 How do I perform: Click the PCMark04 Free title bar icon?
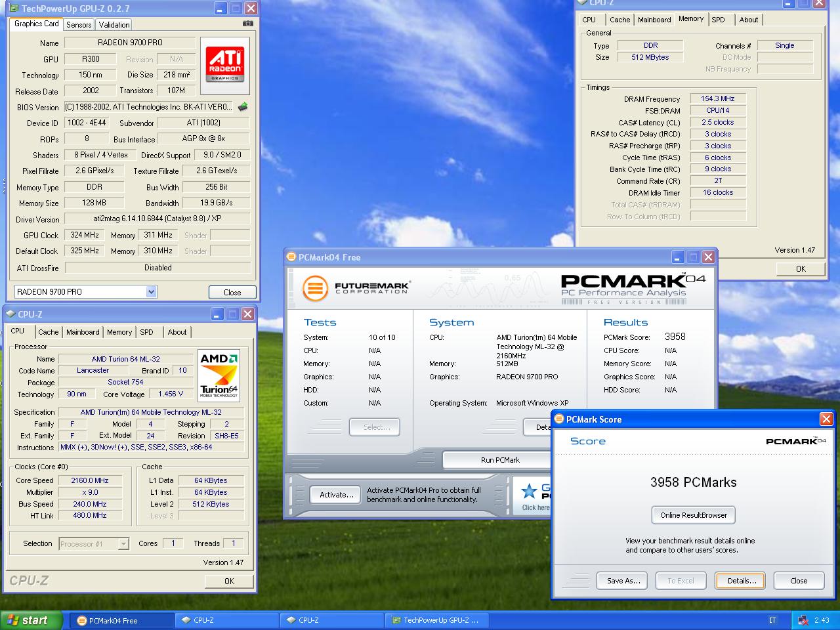coord(291,257)
